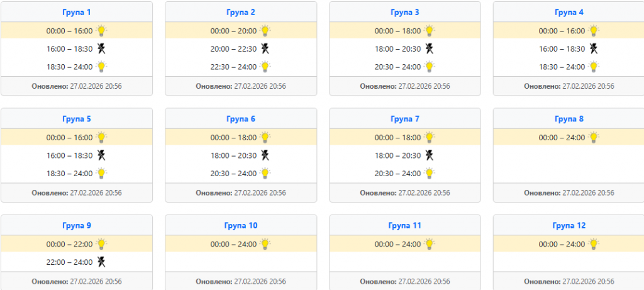The height and width of the screenshot is (290, 644).
Task: Click the lightbulb next to 18:30 – 24:00 in Група 4
Action: [594, 67]
